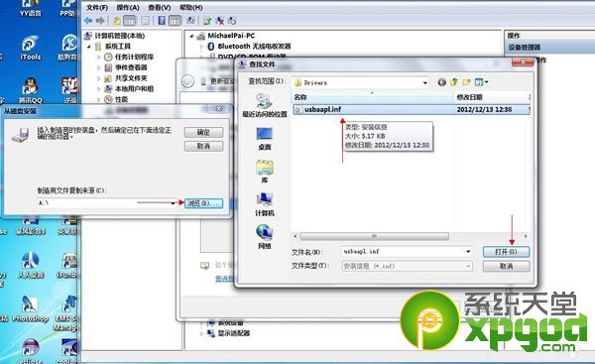
Task: Click the update driver software toolbar icon
Action: click(207, 21)
